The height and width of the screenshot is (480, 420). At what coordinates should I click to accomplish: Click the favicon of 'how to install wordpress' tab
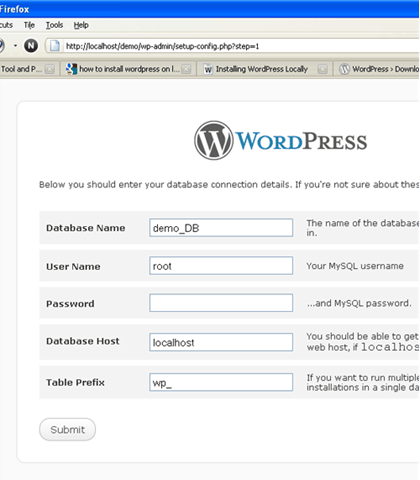tap(71, 69)
